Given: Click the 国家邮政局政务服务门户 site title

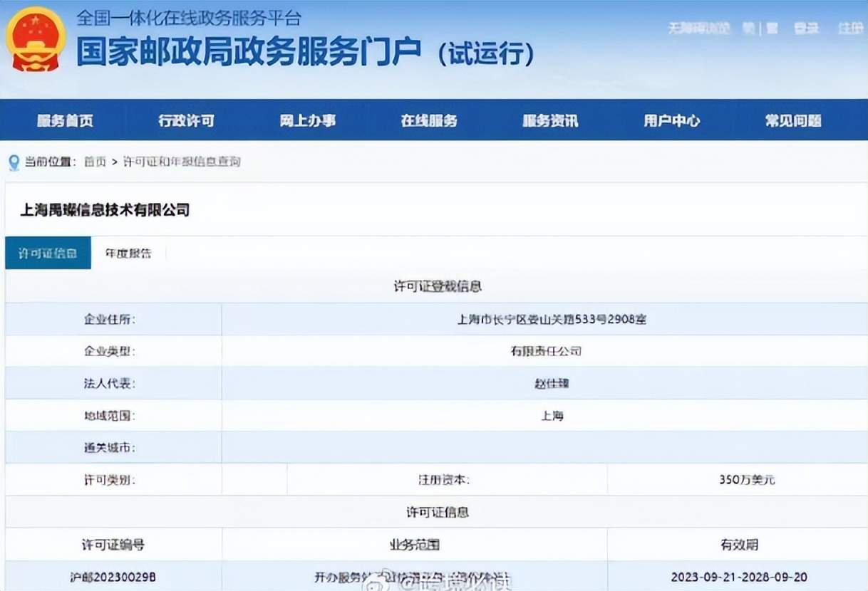Looking at the screenshot, I should click(x=249, y=52).
